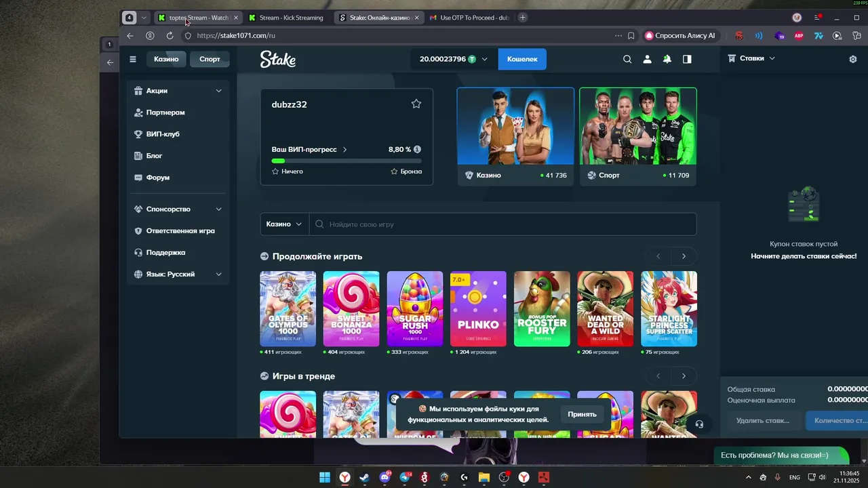Open Starlight Princess Super Scatter thumbnail
This screenshot has height=488, width=868.
coord(669,309)
